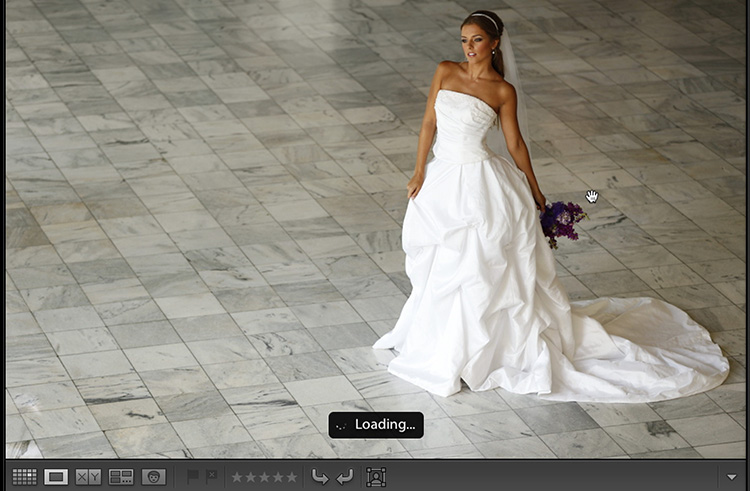
Task: Click the "Loading..." overlay text
Action: (x=385, y=425)
